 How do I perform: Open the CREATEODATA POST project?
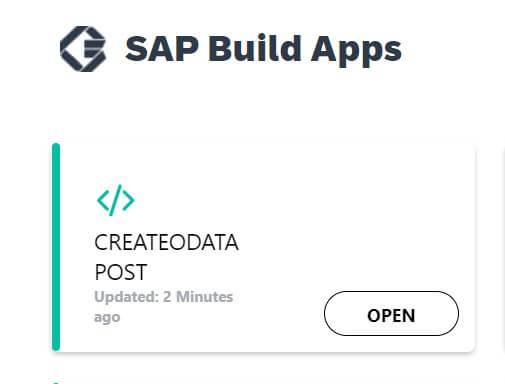(391, 313)
